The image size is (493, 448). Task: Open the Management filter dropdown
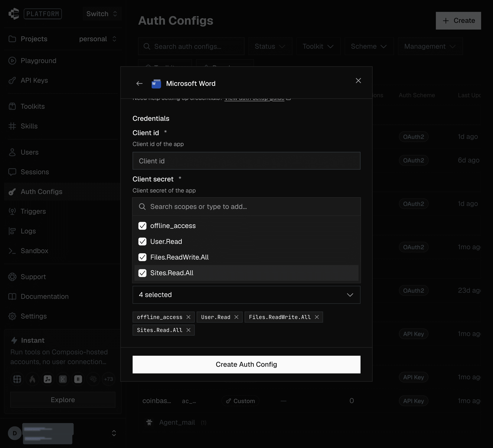click(430, 46)
